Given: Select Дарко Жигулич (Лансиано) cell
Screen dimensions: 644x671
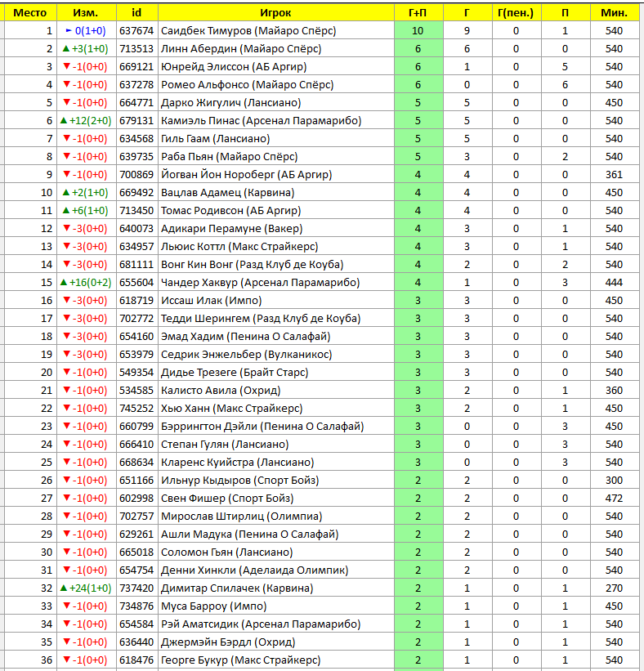Looking at the screenshot, I should click(276, 103).
